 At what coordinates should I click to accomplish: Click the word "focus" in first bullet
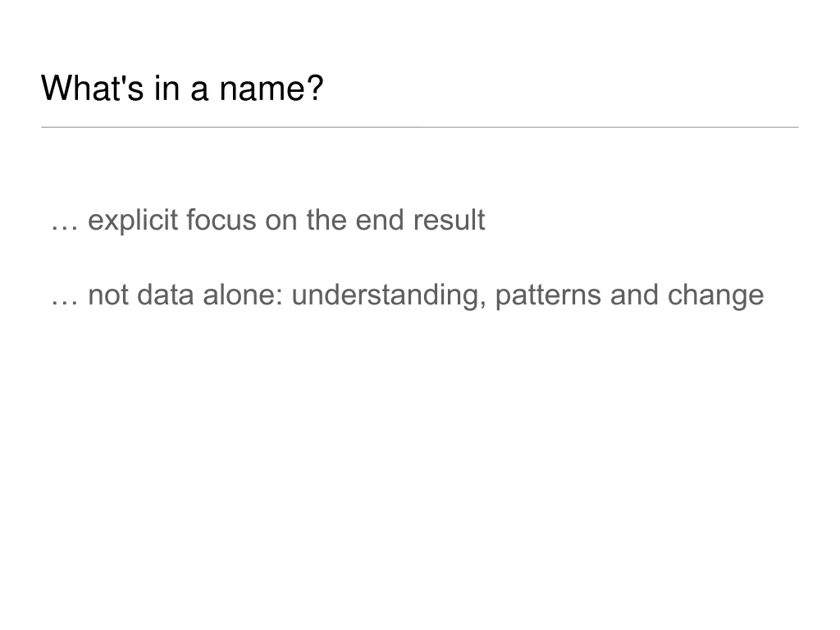coord(221,220)
